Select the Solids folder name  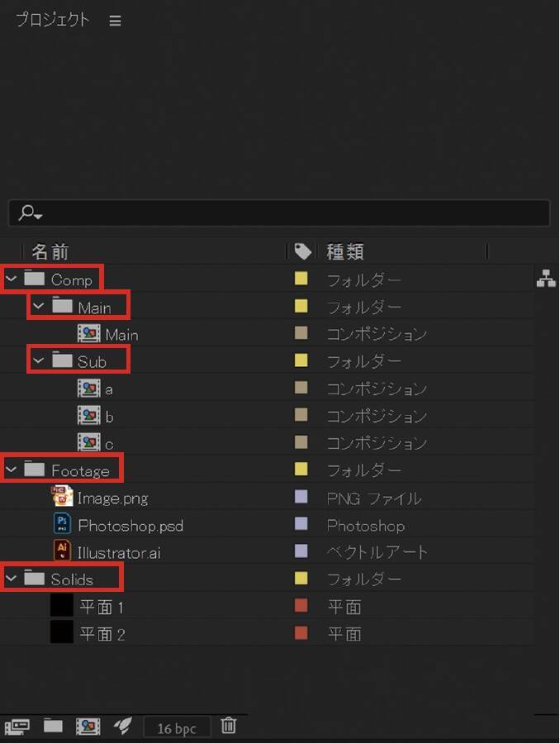(x=72, y=579)
